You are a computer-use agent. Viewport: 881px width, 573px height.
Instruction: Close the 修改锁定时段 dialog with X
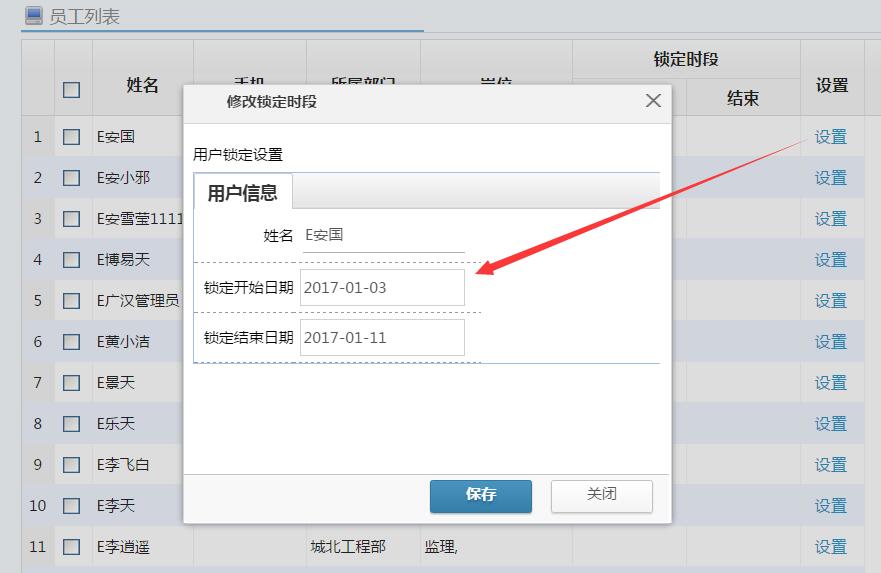(653, 101)
